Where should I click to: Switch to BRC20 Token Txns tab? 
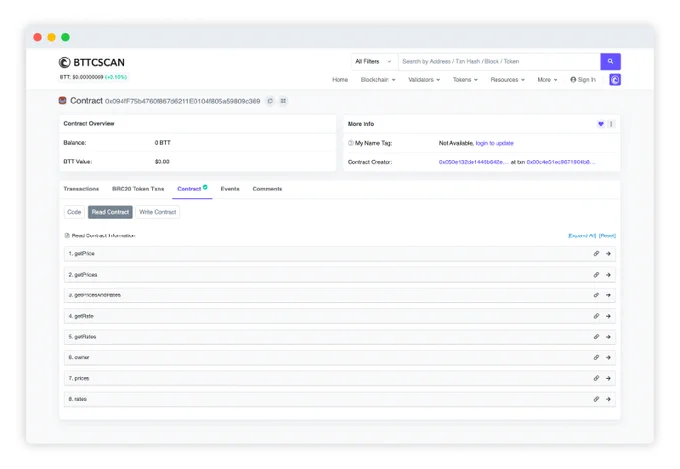tap(138, 189)
